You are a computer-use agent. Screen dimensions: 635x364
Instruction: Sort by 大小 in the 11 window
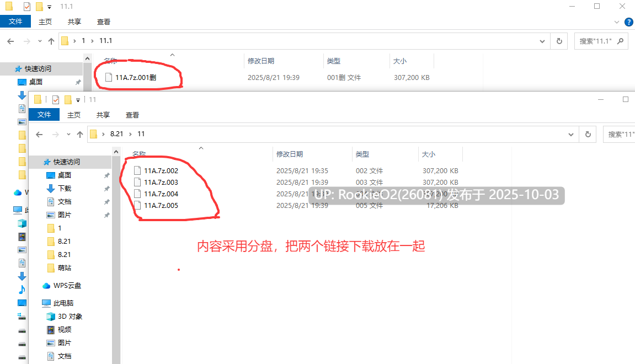click(429, 154)
